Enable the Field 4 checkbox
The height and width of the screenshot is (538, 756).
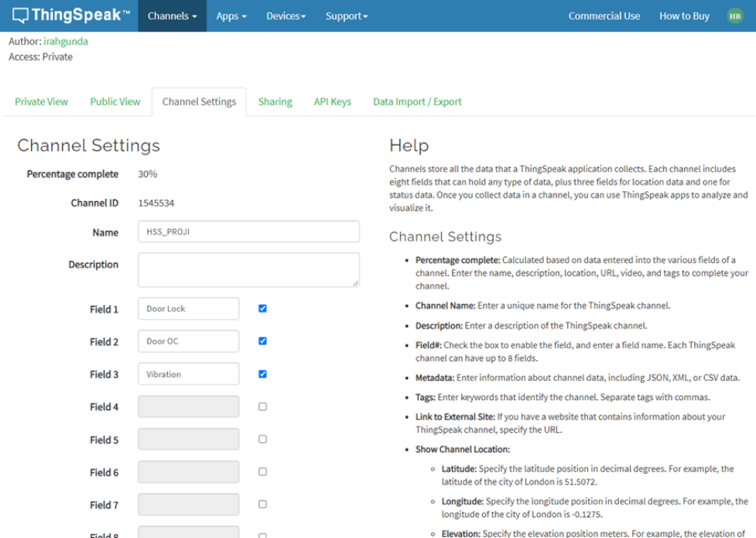(x=262, y=406)
